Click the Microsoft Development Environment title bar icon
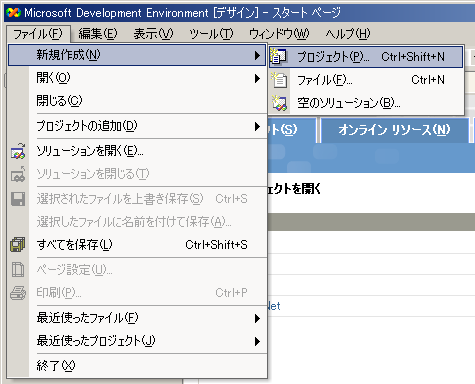The height and width of the screenshot is (384, 475). click(13, 13)
